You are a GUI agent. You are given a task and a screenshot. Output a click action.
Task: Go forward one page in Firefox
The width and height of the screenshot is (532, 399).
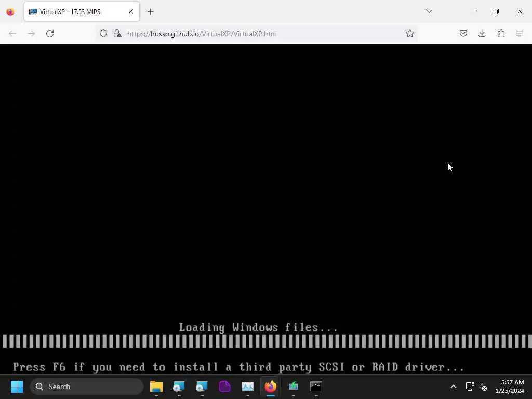(x=31, y=34)
